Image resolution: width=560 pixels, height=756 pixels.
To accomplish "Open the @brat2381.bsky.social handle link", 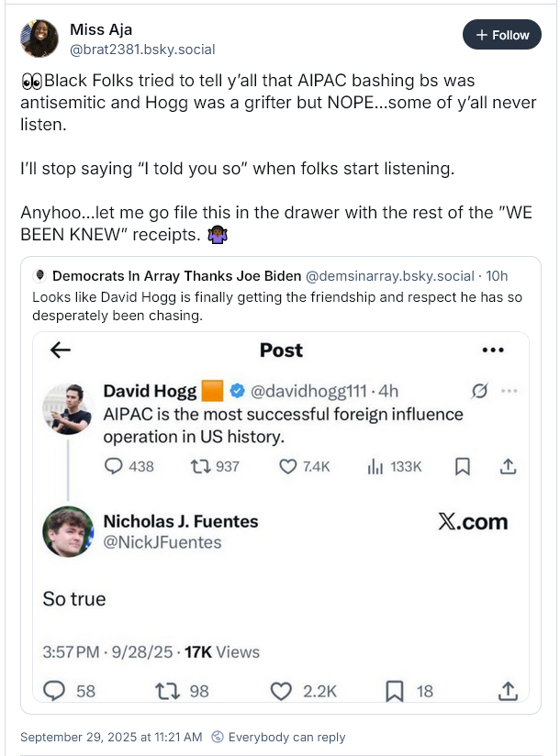I will (142, 49).
